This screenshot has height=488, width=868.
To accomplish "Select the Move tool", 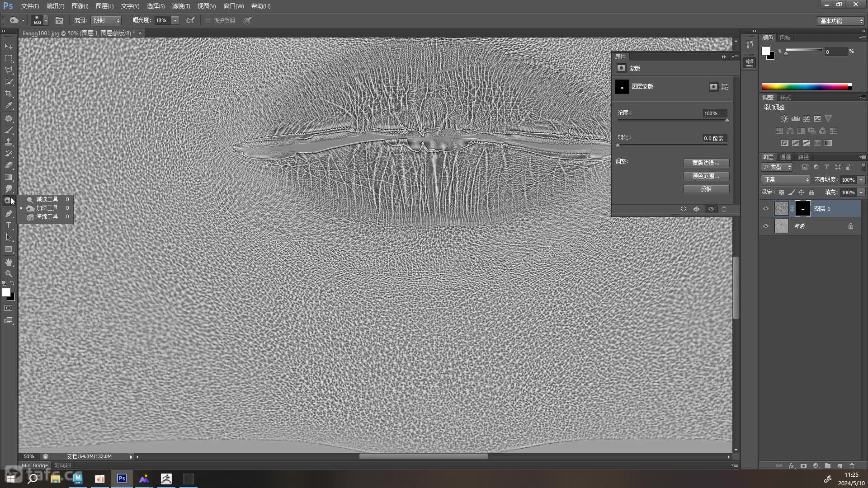I will 9,47.
